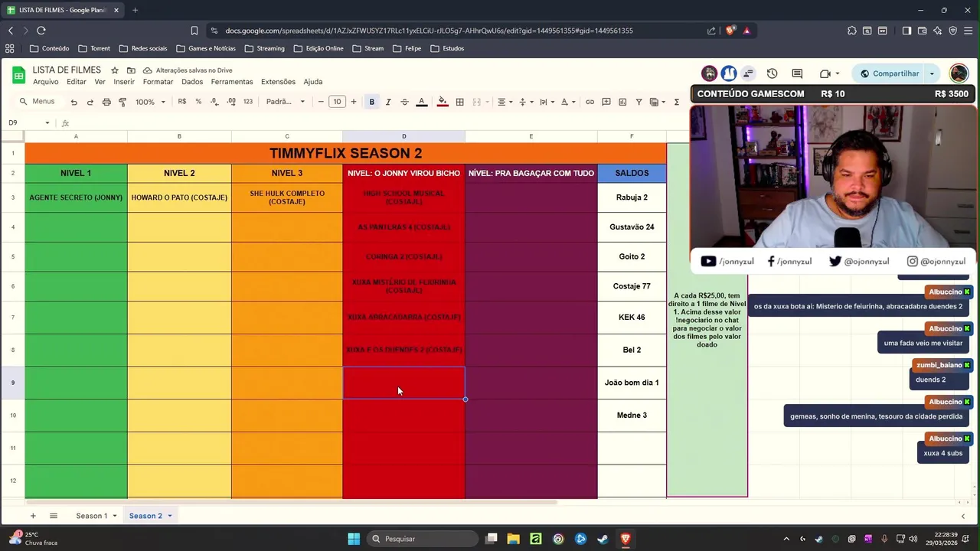Open the Dados menu
Viewport: 980px width, 551px height.
pos(192,82)
